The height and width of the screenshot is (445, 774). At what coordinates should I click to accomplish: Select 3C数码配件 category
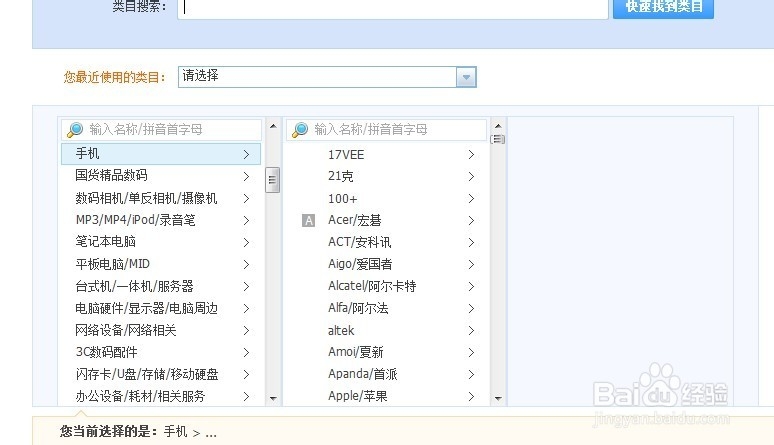(x=161, y=352)
